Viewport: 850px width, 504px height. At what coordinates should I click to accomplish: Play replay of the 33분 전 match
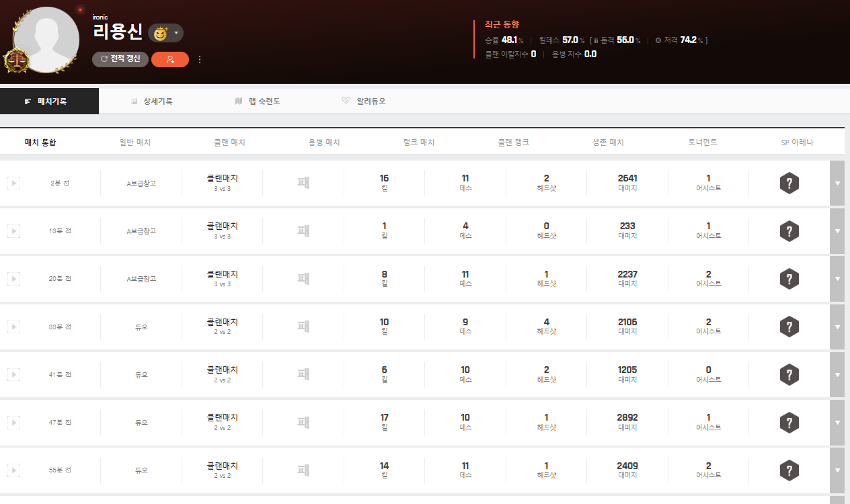13,327
